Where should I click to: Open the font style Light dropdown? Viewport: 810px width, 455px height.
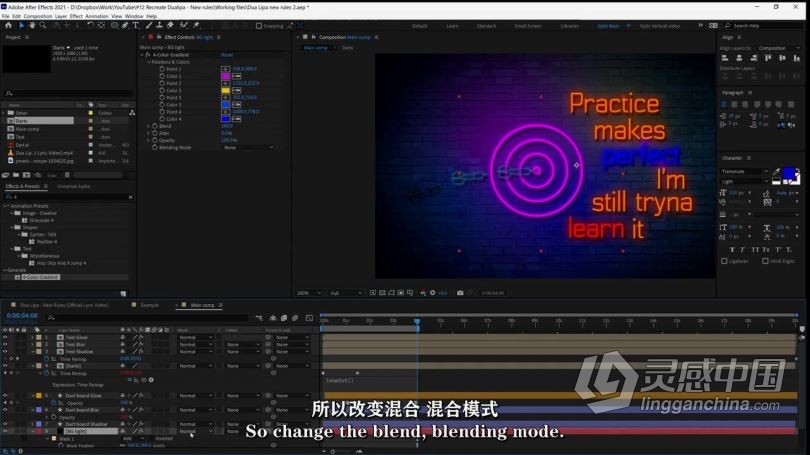tap(744, 181)
